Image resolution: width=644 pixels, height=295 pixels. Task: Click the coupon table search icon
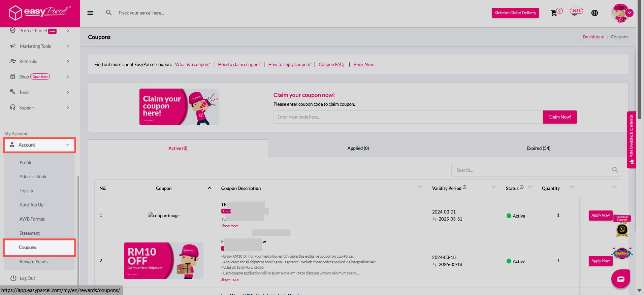[x=615, y=170]
